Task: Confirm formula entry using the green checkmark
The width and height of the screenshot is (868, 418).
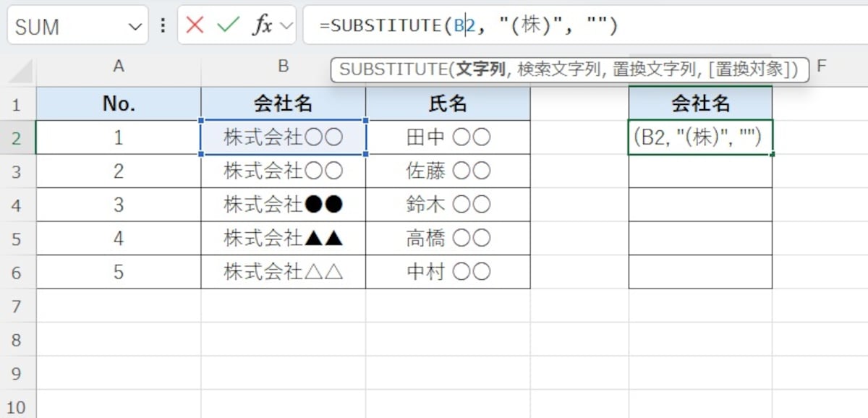Action: coord(229,25)
